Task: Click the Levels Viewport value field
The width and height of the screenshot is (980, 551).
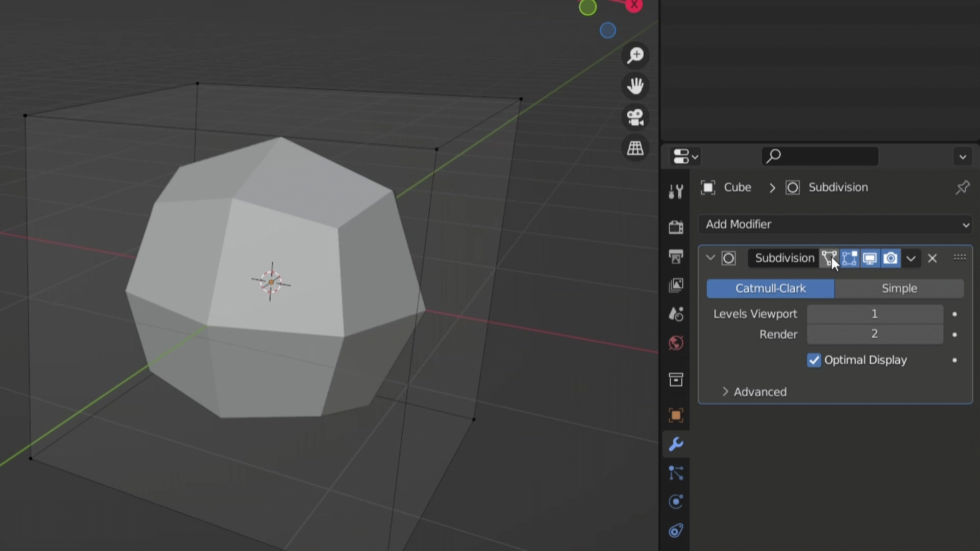Action: [x=874, y=314]
